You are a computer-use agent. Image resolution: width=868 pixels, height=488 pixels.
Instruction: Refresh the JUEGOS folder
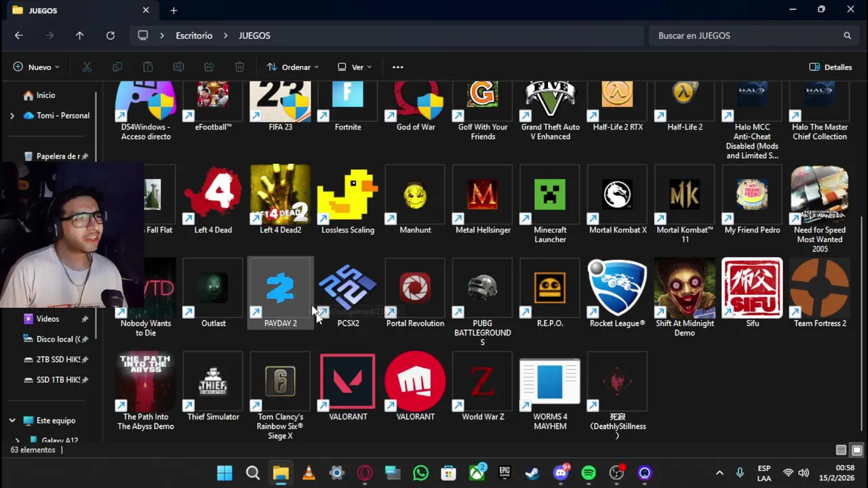pyautogui.click(x=111, y=36)
